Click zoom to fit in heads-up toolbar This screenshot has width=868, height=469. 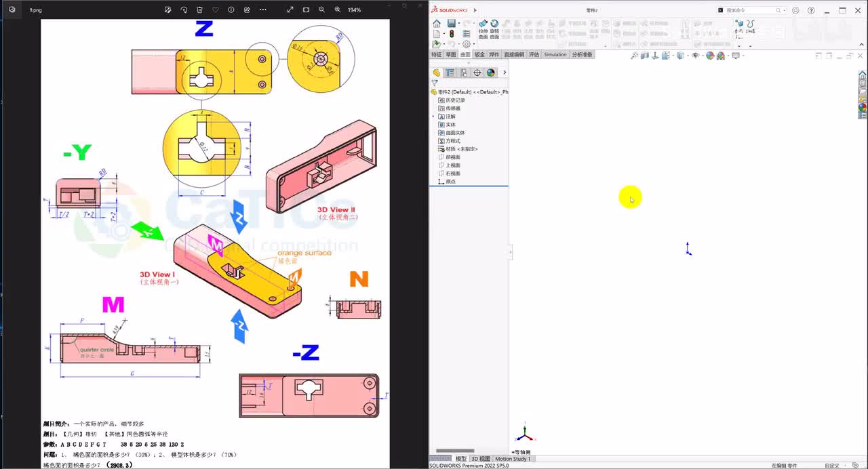pyautogui.click(x=634, y=56)
